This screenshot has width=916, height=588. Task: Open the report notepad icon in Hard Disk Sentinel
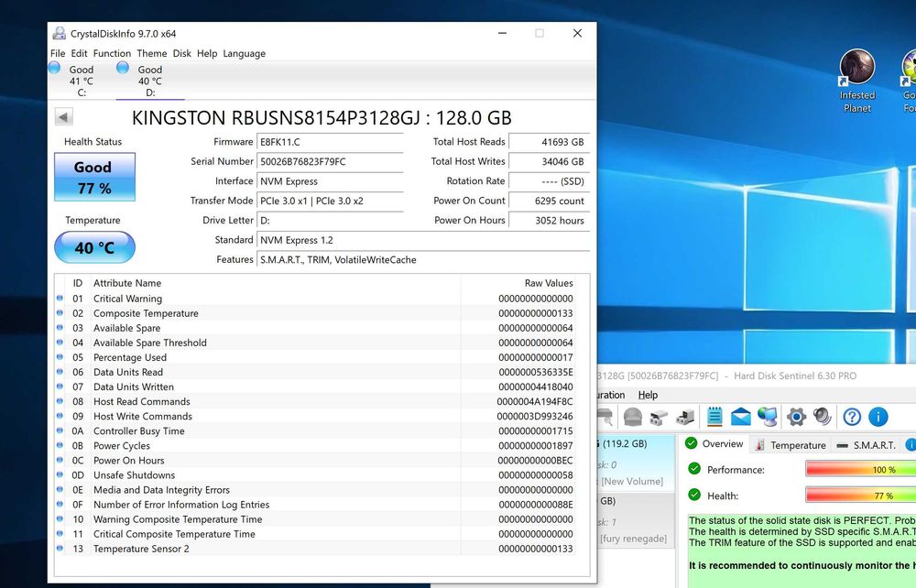714,418
